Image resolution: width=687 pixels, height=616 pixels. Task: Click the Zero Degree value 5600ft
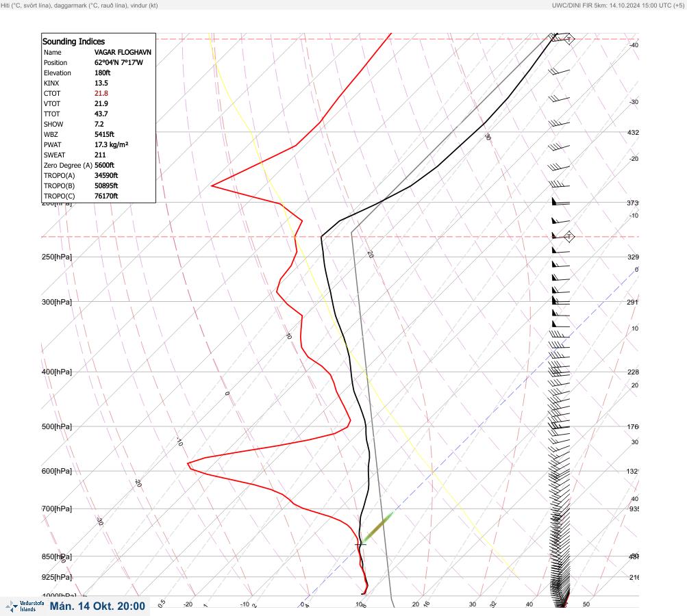[104, 165]
